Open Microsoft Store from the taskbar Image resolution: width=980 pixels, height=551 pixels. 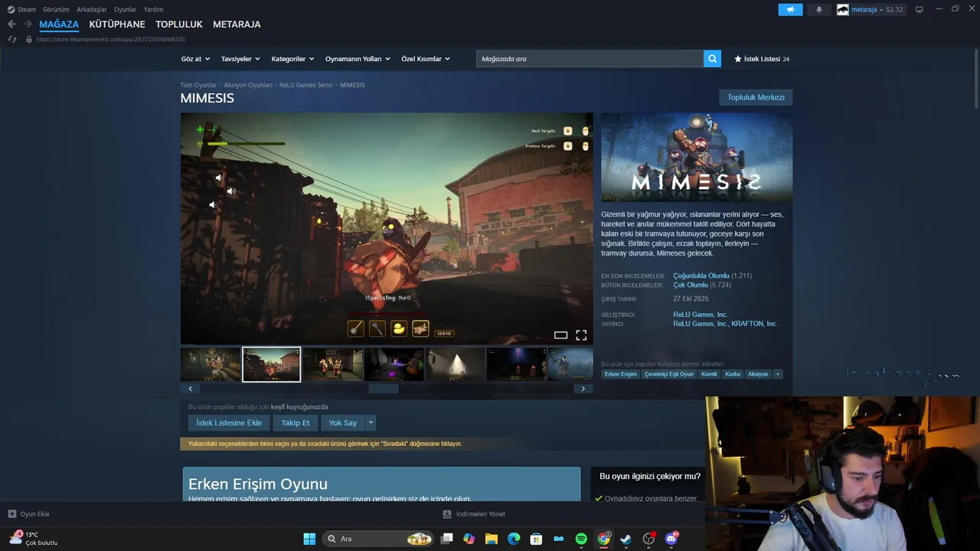(536, 539)
